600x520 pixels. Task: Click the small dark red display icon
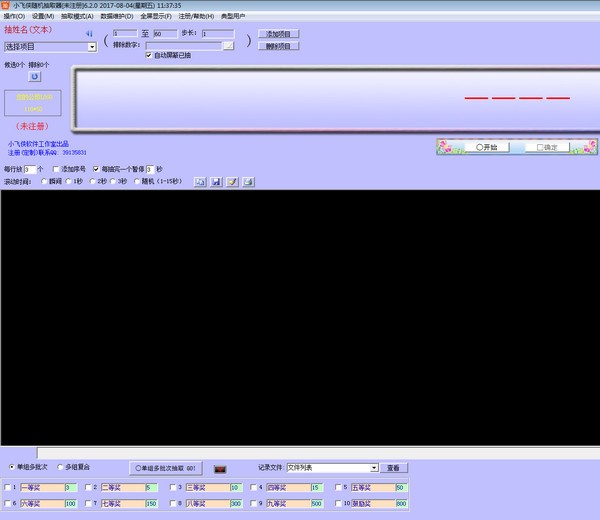(x=221, y=468)
